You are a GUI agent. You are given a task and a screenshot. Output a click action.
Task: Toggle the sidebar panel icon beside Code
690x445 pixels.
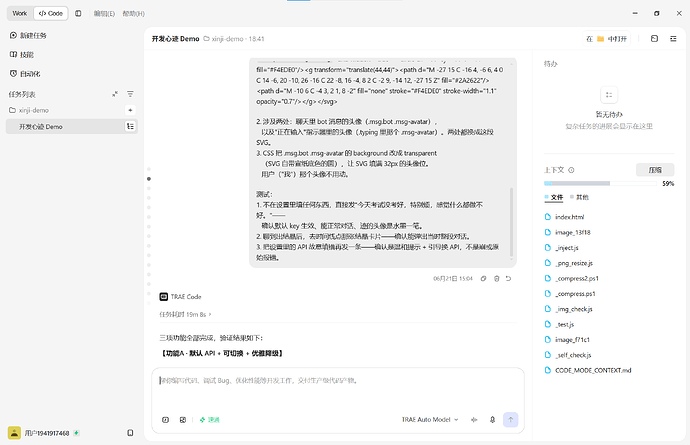click(78, 13)
